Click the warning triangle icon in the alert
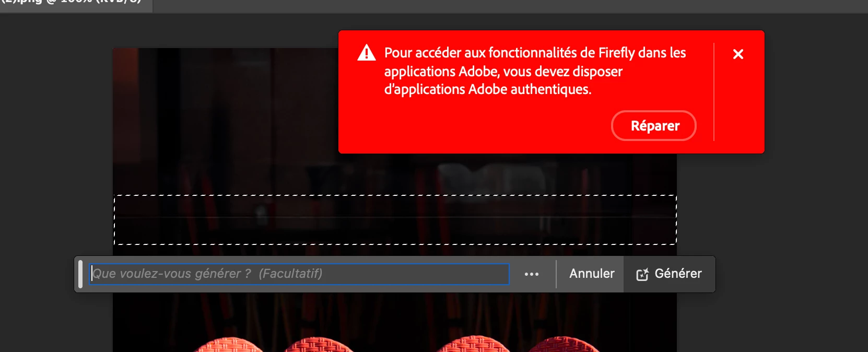The image size is (868, 352). coord(367,53)
